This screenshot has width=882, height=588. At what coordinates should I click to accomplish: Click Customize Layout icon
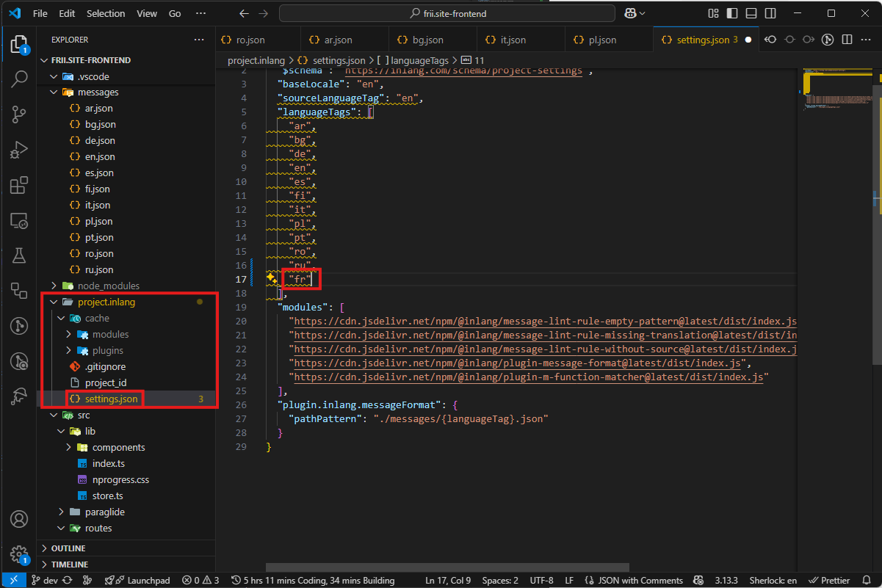[713, 13]
